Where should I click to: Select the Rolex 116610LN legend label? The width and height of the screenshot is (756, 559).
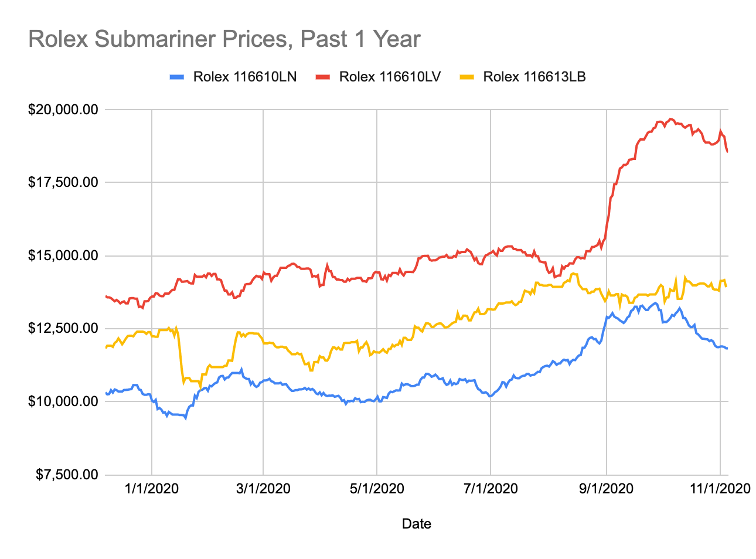[x=245, y=77]
